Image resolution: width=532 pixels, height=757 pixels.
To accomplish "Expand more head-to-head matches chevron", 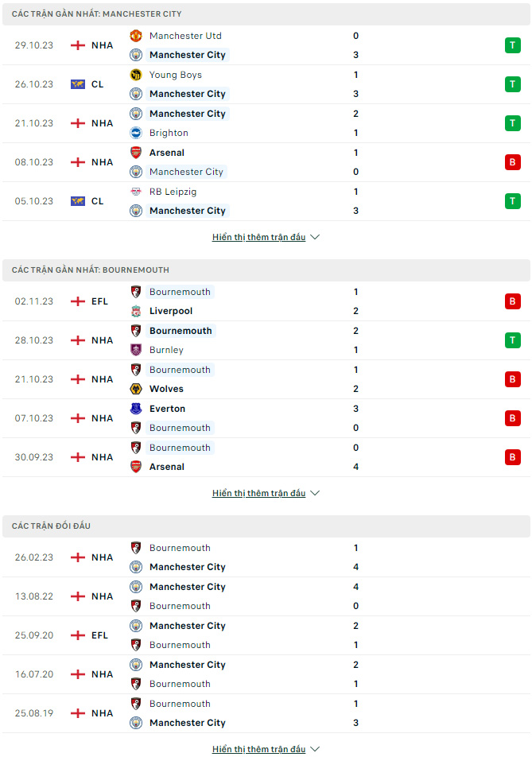I will pyautogui.click(x=315, y=749).
